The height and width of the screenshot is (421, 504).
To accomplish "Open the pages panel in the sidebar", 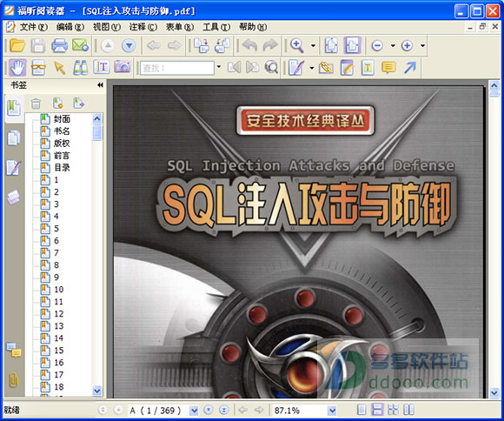I will [x=14, y=138].
